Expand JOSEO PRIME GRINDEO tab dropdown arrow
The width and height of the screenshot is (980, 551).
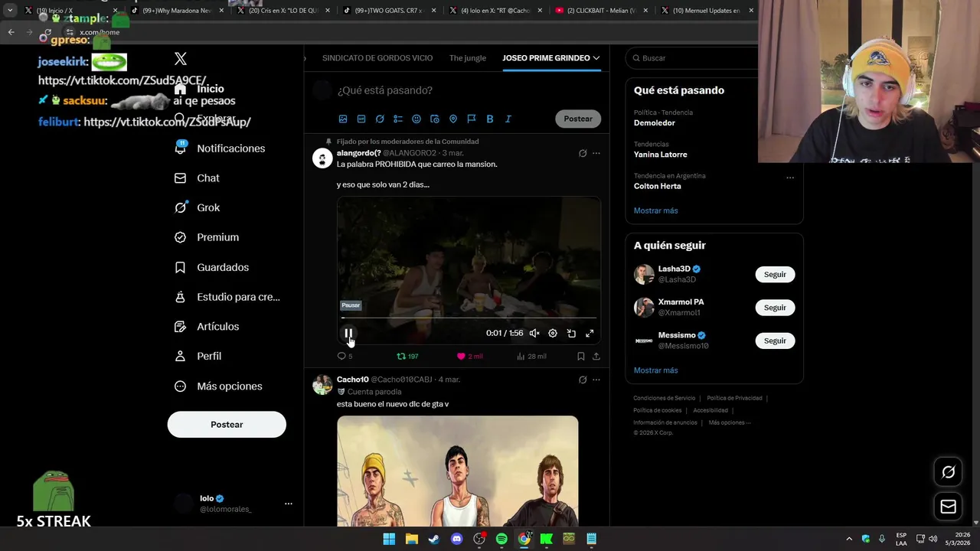point(596,58)
